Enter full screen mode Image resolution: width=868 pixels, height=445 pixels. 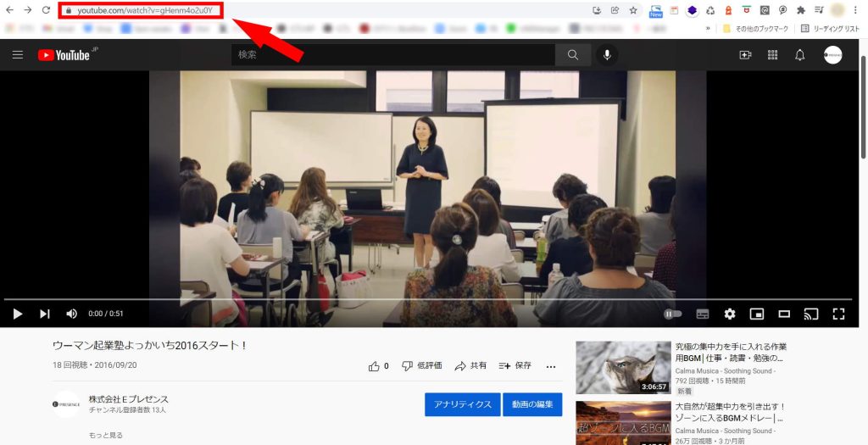(838, 314)
